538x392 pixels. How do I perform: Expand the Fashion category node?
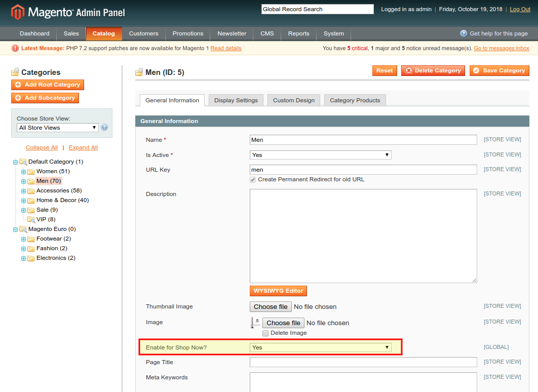[x=23, y=248]
